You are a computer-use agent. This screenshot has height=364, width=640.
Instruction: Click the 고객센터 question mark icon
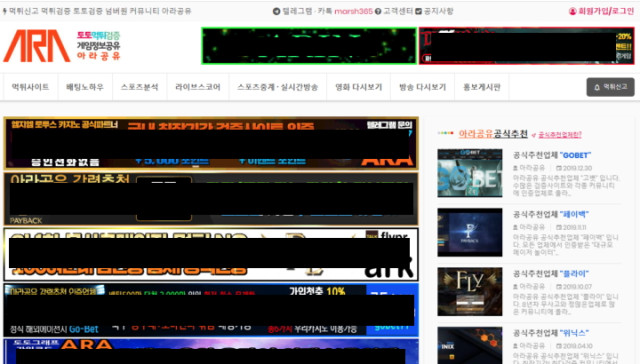tap(378, 11)
